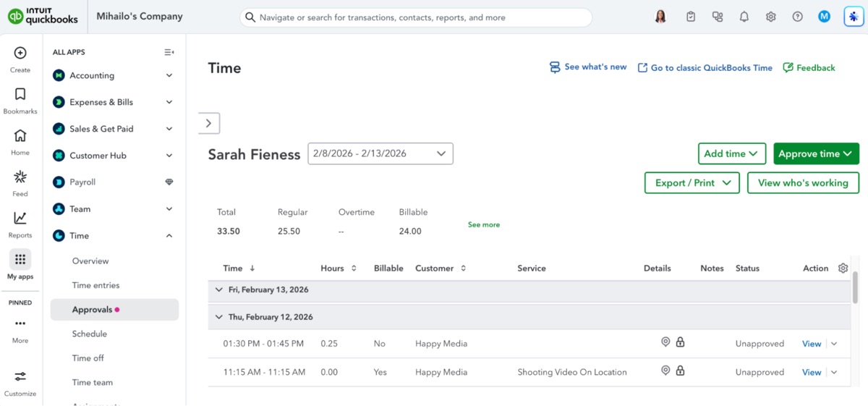Screen dimensions: 868x406
Task: Open Export / Print menu button
Action: coord(692,183)
